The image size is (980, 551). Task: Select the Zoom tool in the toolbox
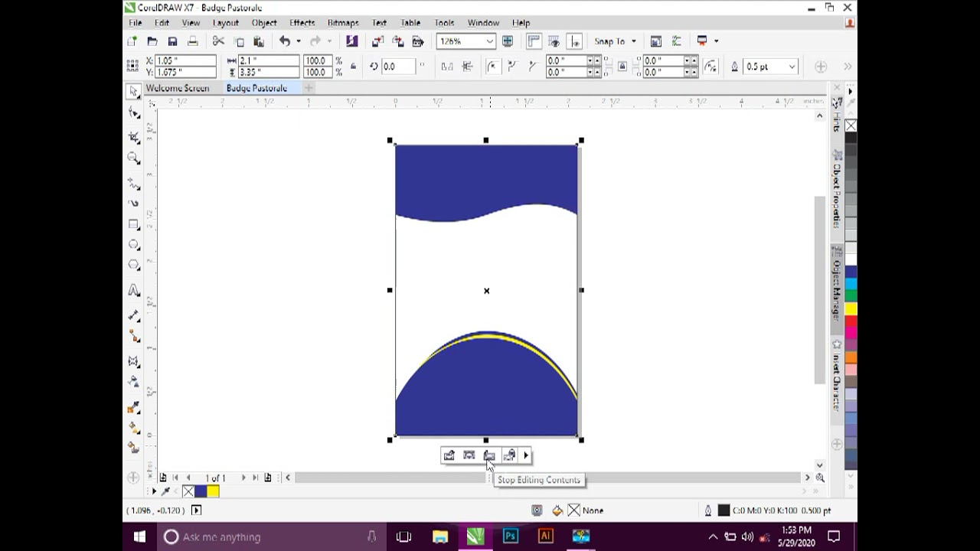point(134,158)
